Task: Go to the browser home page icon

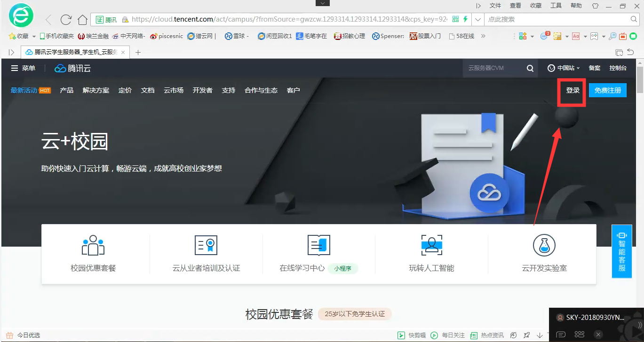Action: click(x=83, y=20)
